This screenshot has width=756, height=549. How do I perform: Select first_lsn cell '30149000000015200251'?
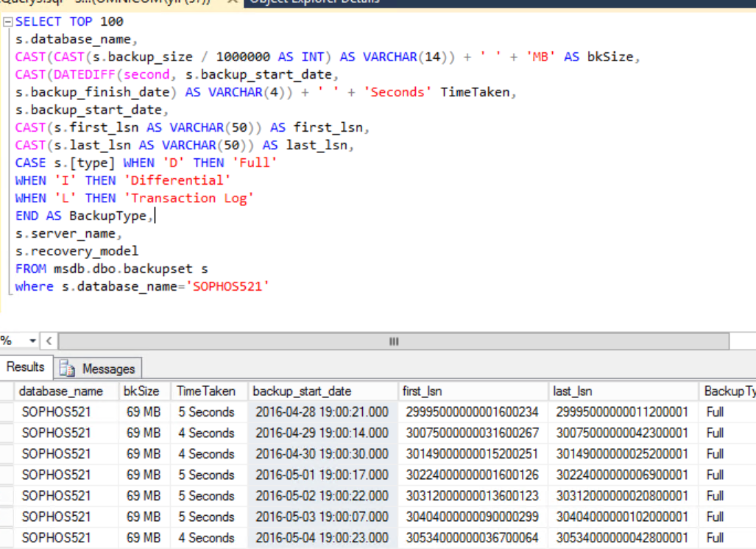pos(473,454)
